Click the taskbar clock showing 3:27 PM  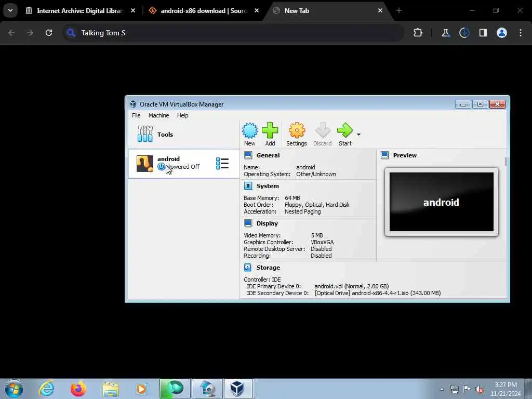506,389
